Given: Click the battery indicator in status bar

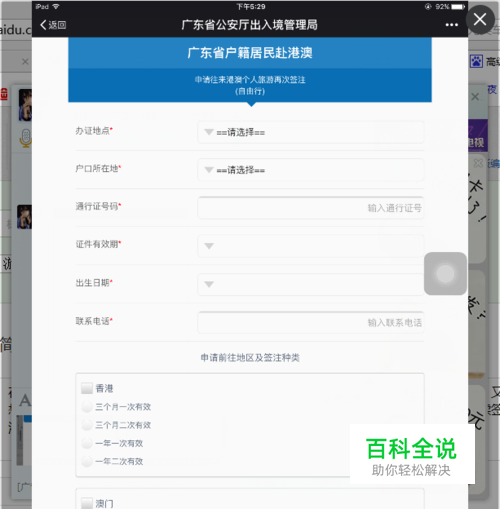Looking at the screenshot, I should coord(458,7).
